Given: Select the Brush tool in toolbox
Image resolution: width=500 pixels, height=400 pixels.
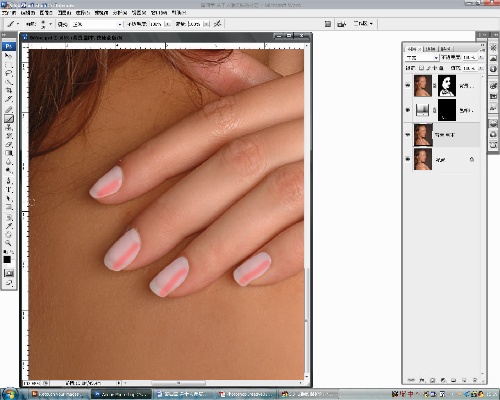Looking at the screenshot, I should (x=8, y=118).
